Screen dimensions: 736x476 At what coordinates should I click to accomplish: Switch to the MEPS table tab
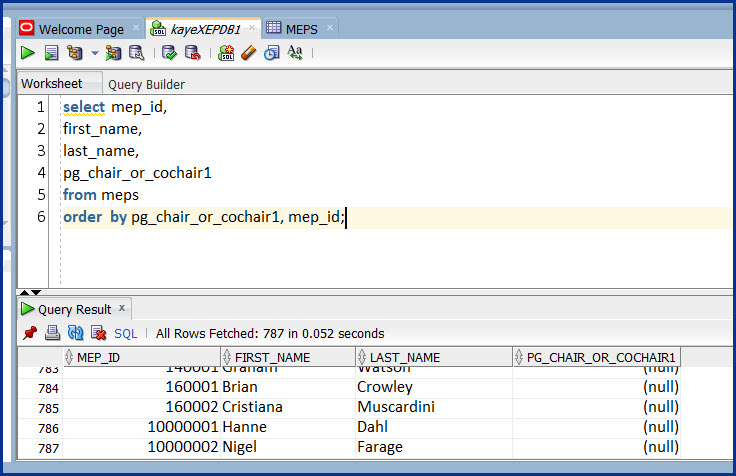tap(301, 29)
